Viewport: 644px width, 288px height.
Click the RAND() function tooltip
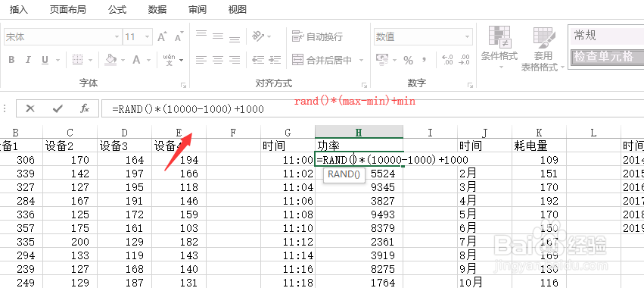click(x=344, y=174)
